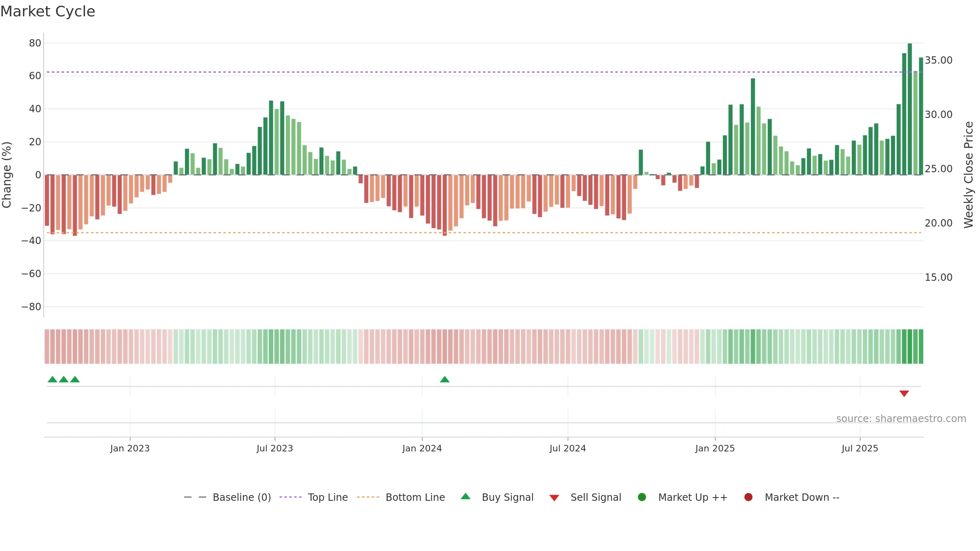Click the Baseline (0) legend dash icon
980x551 pixels.
pyautogui.click(x=195, y=497)
